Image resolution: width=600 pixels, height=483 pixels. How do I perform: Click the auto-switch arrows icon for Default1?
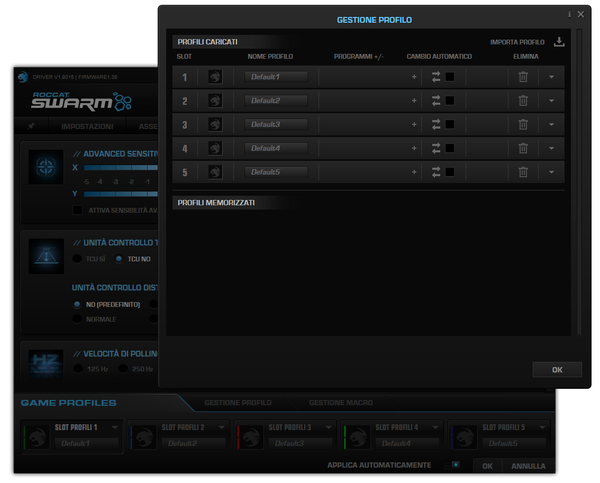click(436, 77)
